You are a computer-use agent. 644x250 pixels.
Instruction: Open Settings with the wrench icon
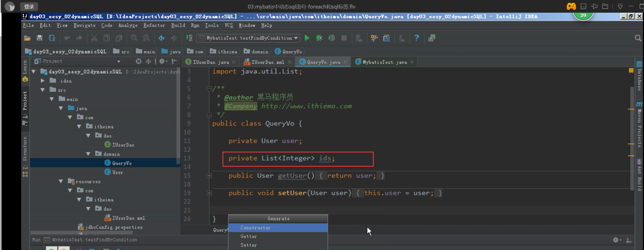(x=374, y=38)
